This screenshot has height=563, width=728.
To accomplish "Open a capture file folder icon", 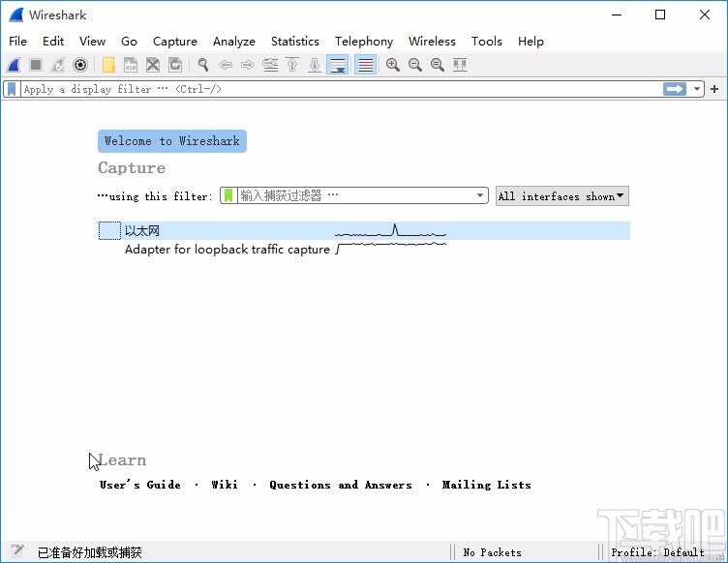I will [x=108, y=65].
